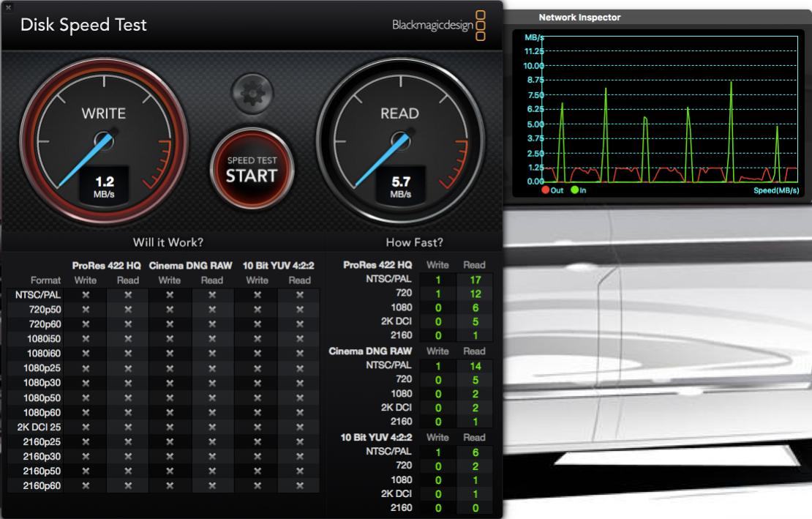Click the Format column header
812x519 pixels.
[45, 280]
